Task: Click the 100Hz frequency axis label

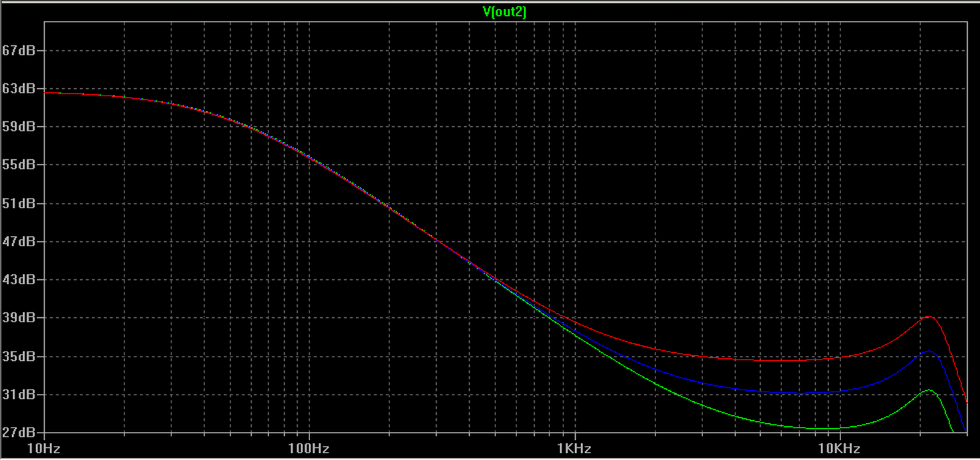Action: tap(309, 449)
